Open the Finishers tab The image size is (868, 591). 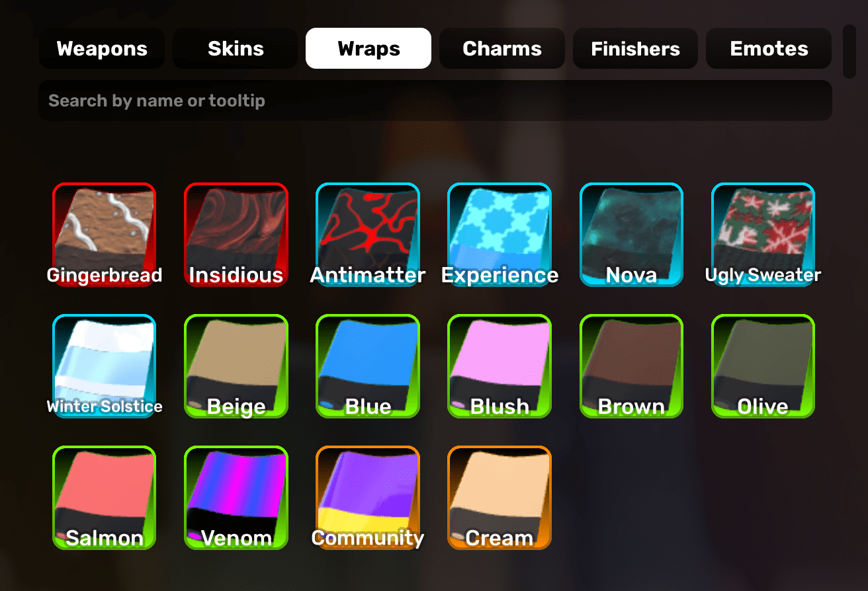point(635,48)
